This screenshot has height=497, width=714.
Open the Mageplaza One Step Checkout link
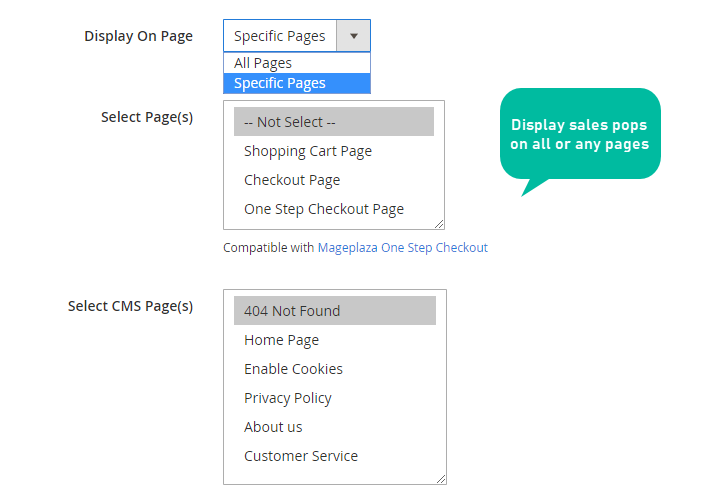coord(403,247)
